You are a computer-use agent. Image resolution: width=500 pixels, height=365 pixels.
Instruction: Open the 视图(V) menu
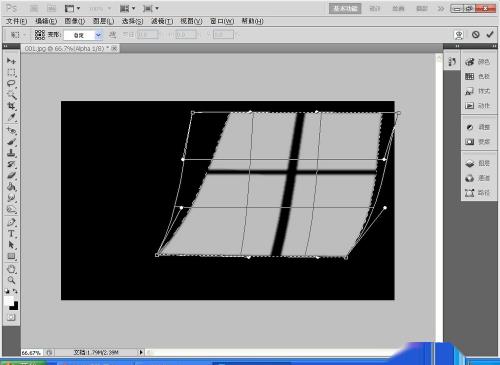(191, 21)
